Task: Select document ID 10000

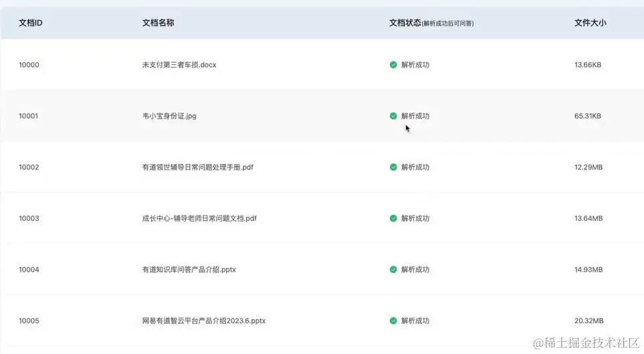Action: (x=29, y=64)
